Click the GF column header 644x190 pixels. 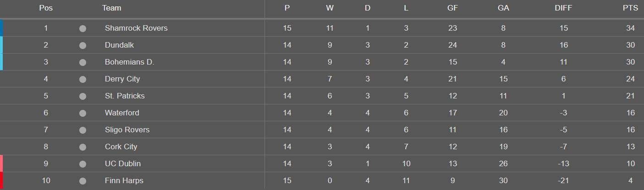point(452,8)
